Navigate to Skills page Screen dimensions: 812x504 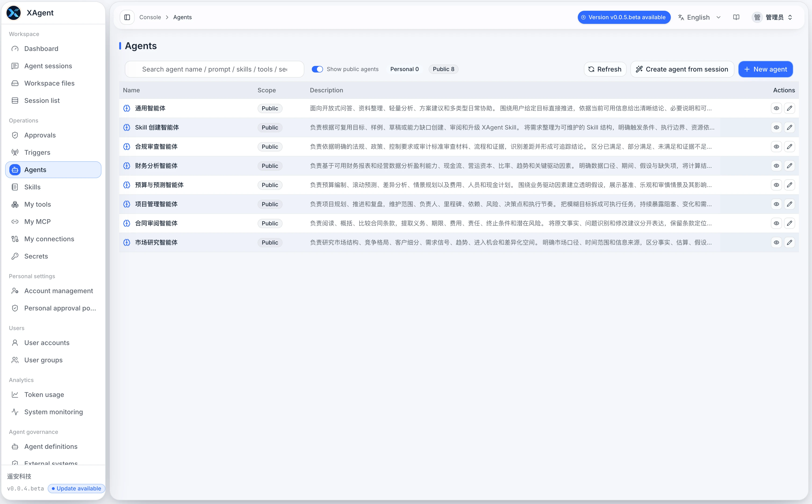tap(53, 187)
